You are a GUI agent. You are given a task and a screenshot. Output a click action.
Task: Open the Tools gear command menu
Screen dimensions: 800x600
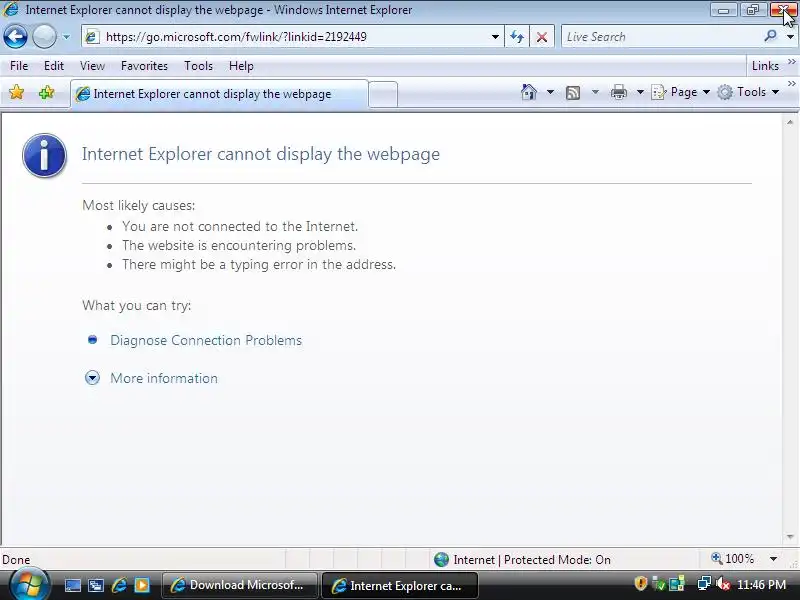748,92
